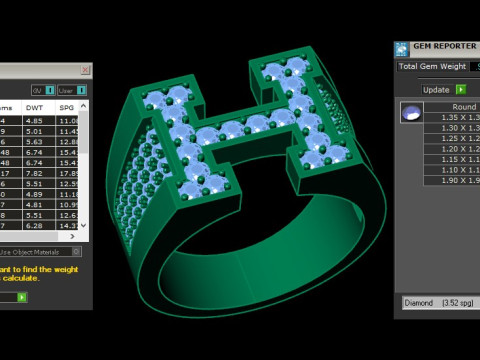The image size is (480, 360).
Task: Click the SPG column header
Action: point(67,108)
